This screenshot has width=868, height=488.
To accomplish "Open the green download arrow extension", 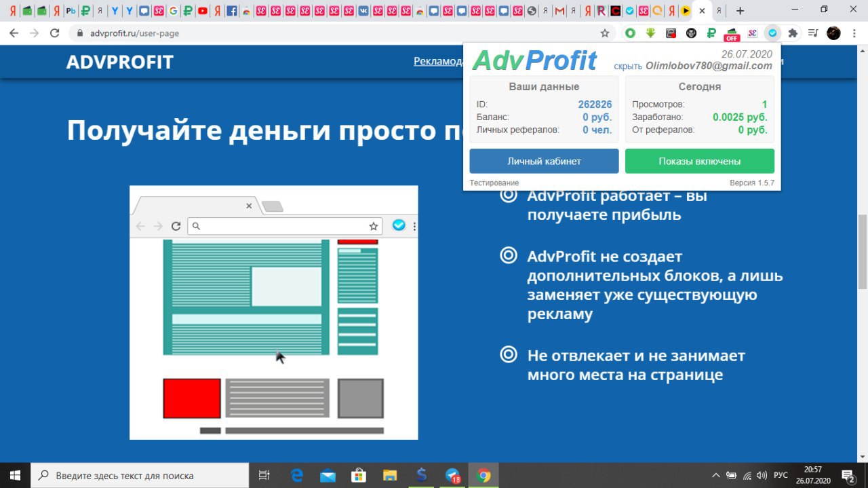I will [650, 33].
